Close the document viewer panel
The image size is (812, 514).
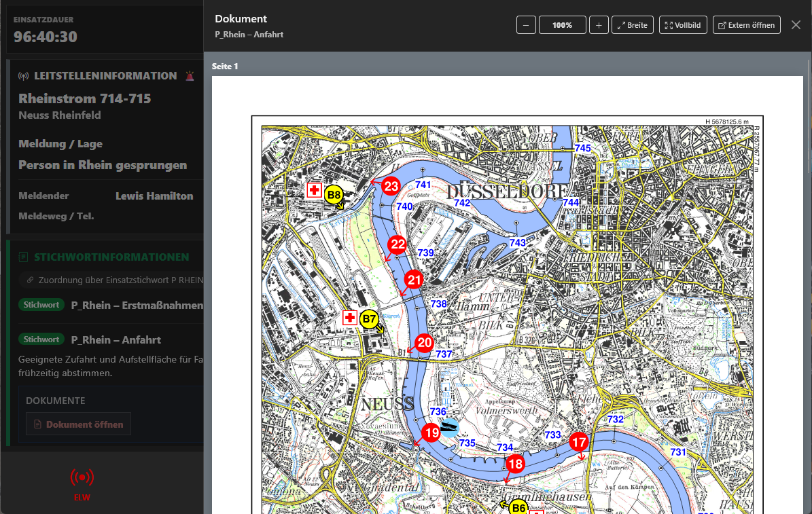click(796, 25)
